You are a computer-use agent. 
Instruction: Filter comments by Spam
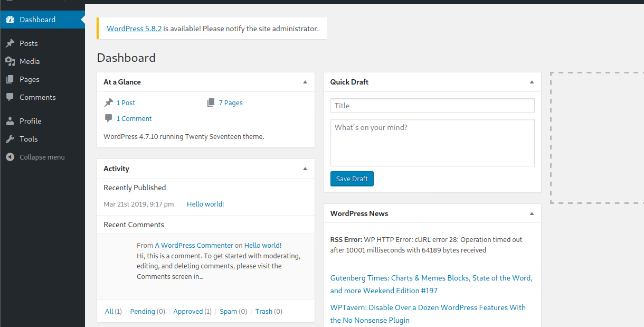[x=228, y=311]
